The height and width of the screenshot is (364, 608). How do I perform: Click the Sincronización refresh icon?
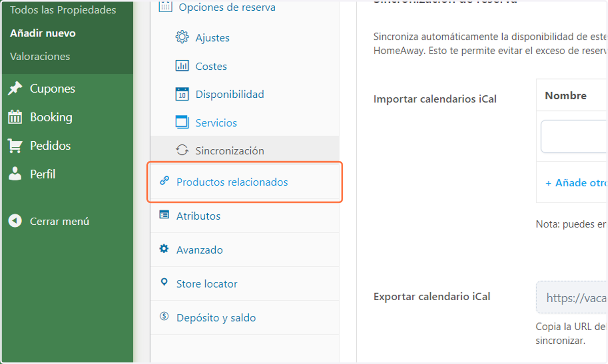(182, 150)
